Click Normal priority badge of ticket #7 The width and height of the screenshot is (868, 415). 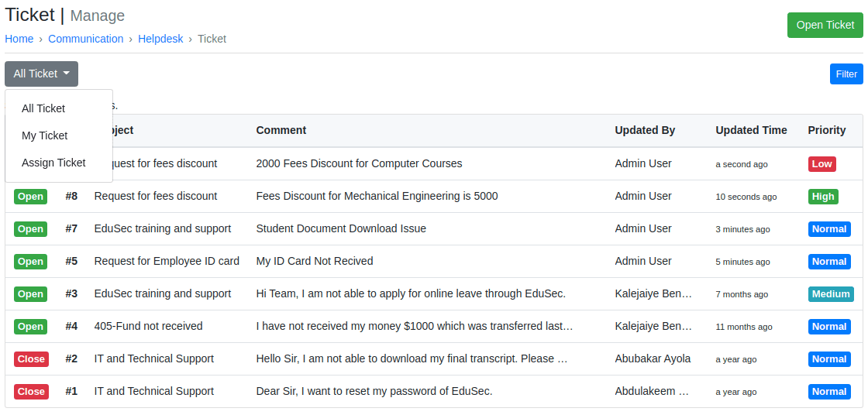829,229
